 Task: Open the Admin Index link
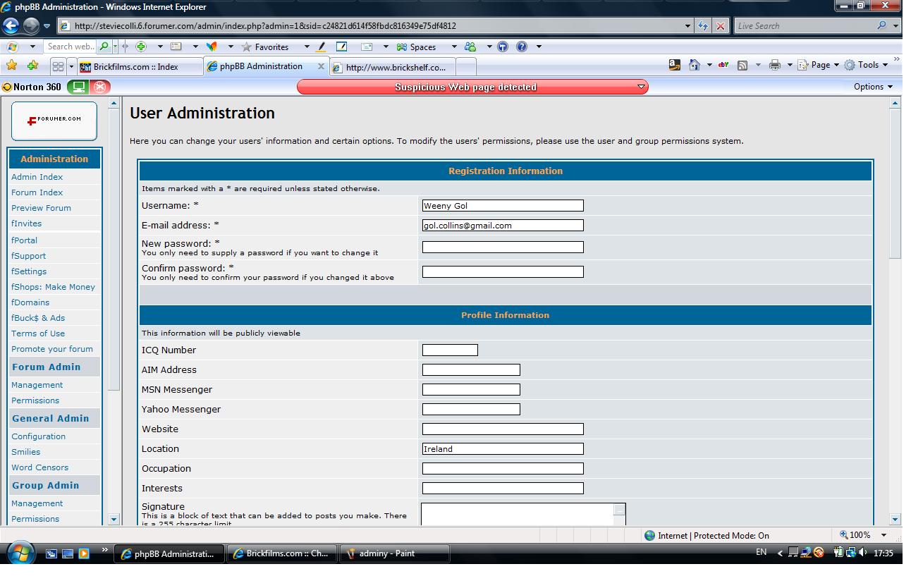click(37, 177)
